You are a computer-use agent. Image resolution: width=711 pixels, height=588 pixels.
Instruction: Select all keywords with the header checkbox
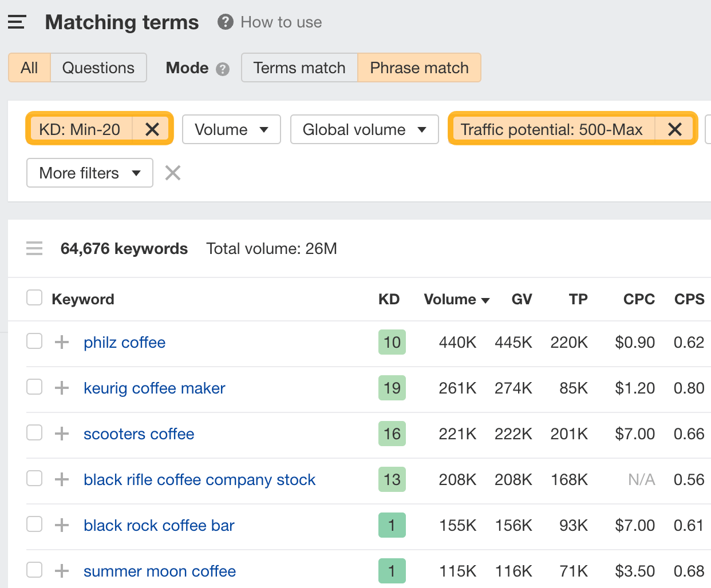click(34, 297)
